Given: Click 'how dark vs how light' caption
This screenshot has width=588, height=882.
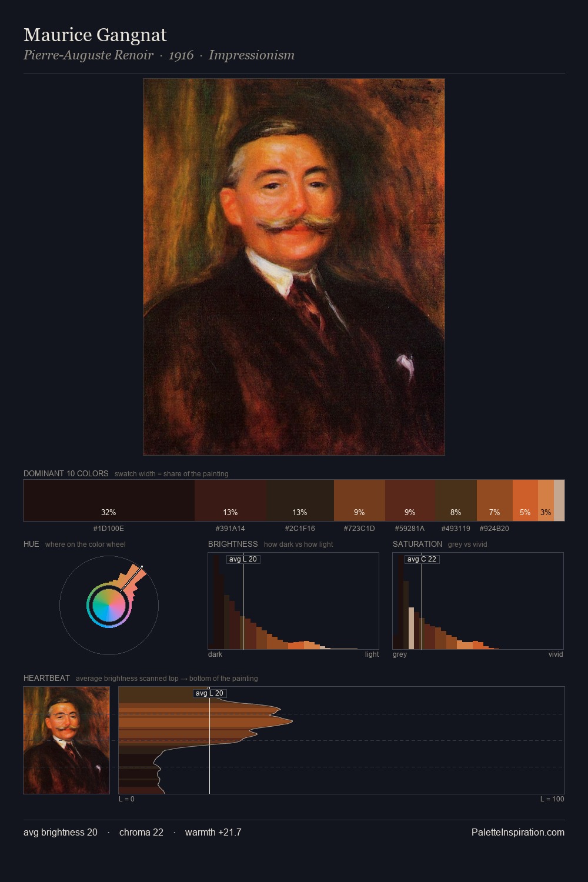Looking at the screenshot, I should [x=299, y=544].
